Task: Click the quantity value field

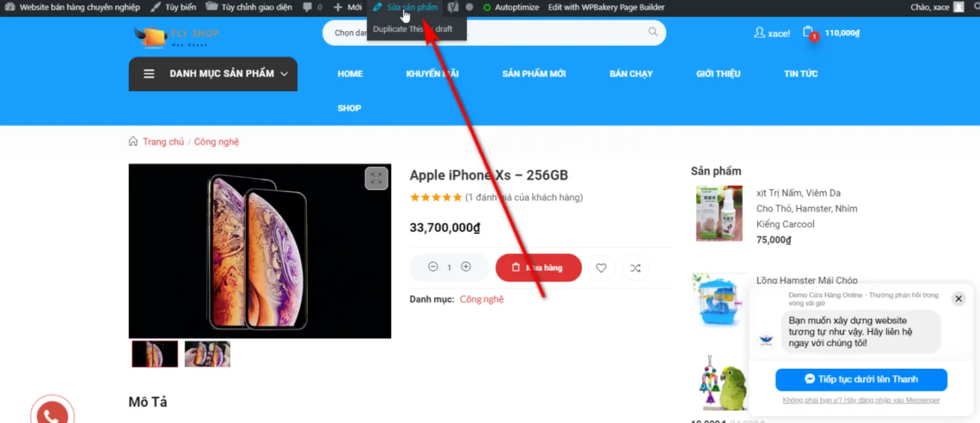Action: [x=449, y=268]
